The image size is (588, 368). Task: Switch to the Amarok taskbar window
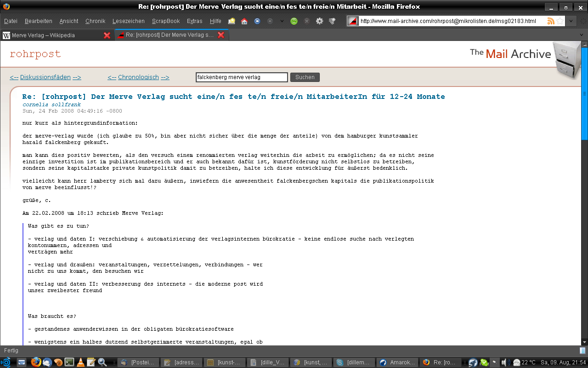point(397,362)
